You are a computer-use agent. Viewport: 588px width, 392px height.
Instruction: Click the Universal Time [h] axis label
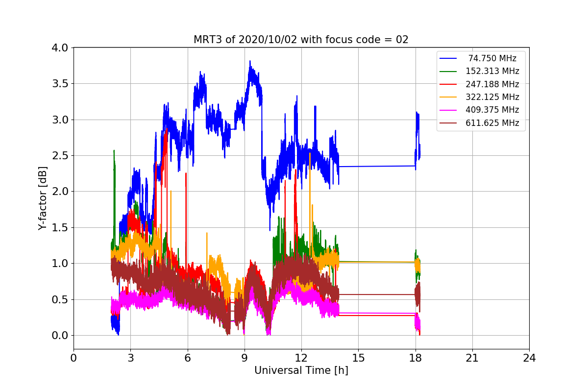pos(301,370)
